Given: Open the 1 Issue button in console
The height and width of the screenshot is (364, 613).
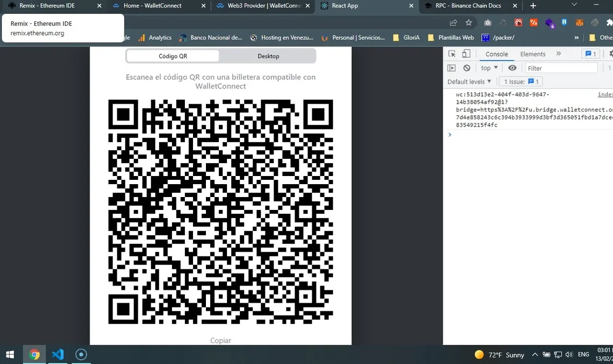Looking at the screenshot, I should click(521, 81).
